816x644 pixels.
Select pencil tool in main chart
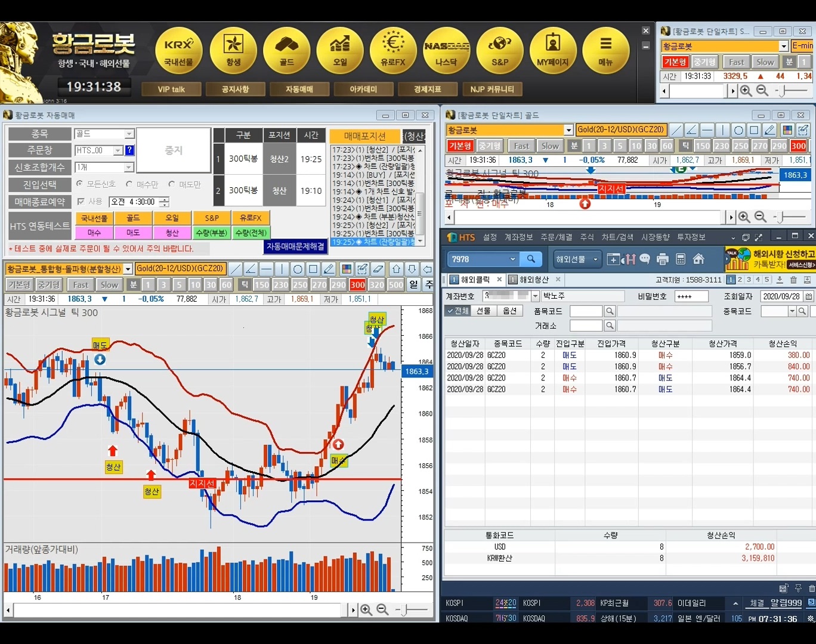click(329, 269)
